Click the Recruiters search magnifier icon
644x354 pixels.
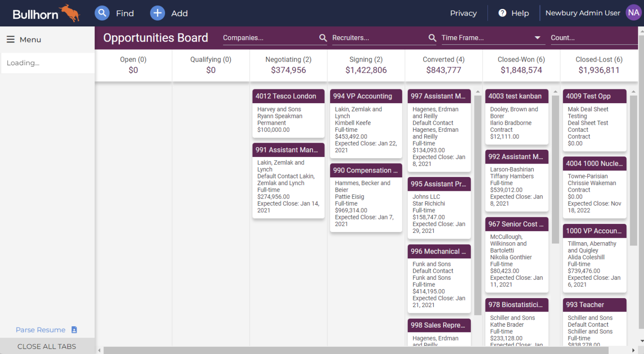point(432,38)
